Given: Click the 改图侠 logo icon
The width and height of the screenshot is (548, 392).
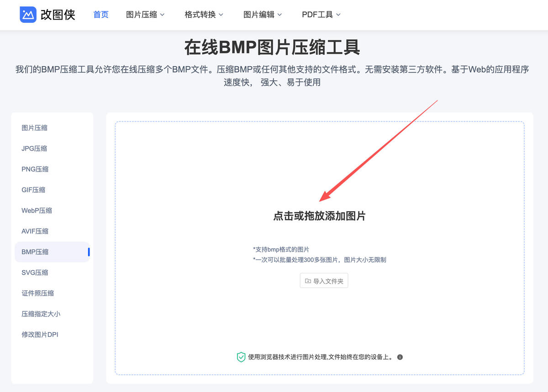Looking at the screenshot, I should tap(28, 15).
